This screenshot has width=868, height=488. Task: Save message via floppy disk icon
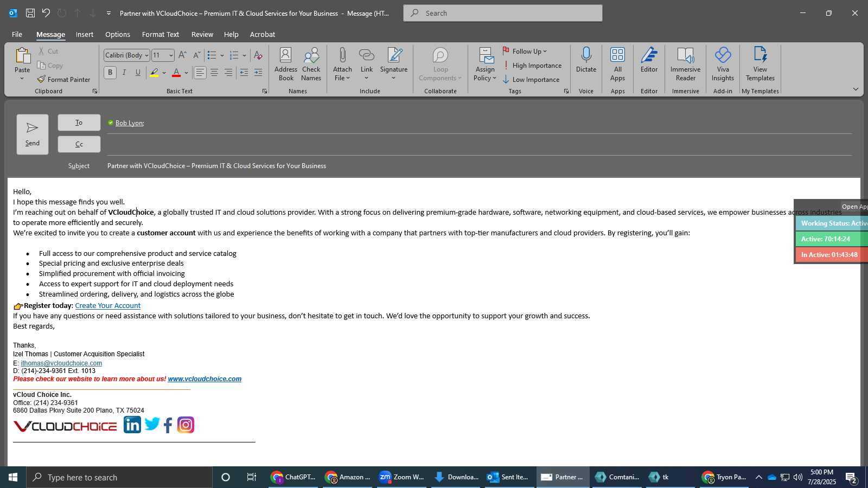[30, 13]
